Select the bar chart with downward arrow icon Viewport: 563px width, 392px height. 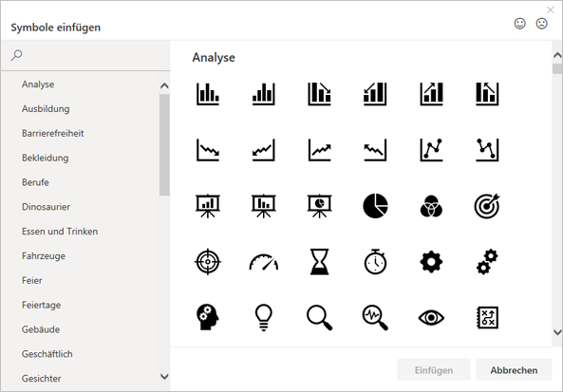pyautogui.click(x=319, y=94)
